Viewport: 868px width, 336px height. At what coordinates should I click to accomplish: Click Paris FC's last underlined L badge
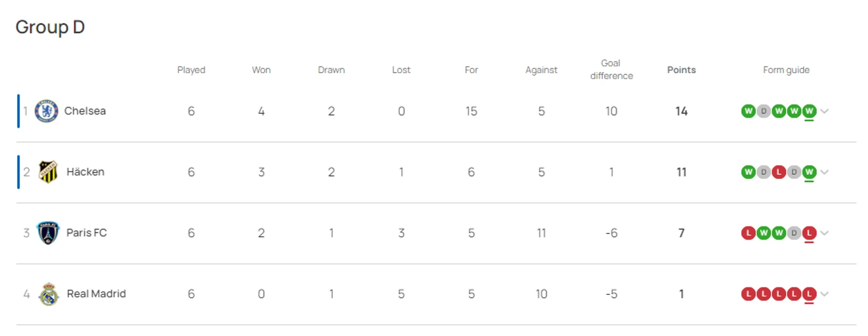pyautogui.click(x=809, y=233)
